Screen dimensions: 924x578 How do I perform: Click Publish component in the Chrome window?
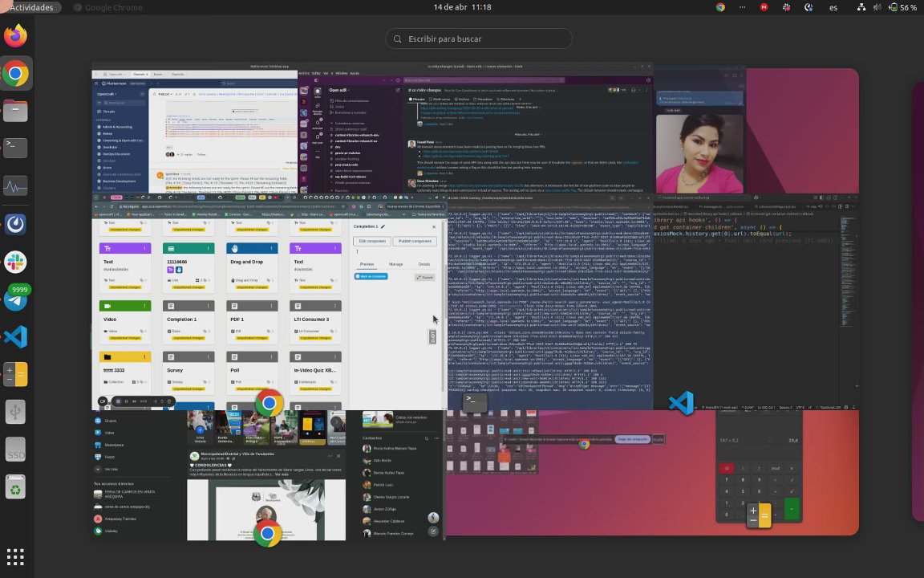click(x=415, y=241)
